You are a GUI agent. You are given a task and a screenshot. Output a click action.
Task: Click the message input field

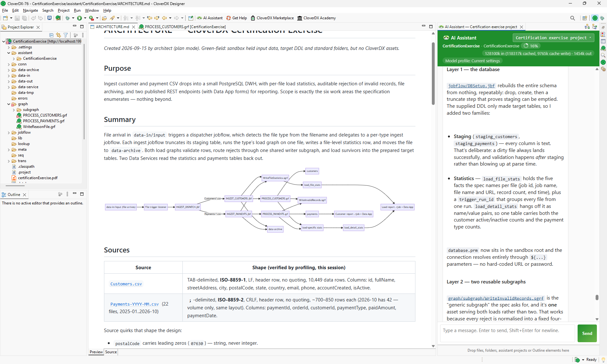point(507,333)
